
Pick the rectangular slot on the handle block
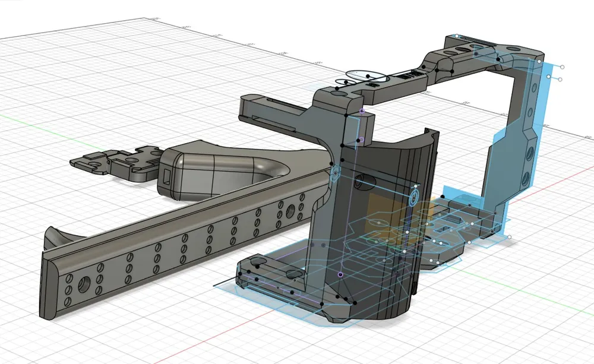coord(167,175)
